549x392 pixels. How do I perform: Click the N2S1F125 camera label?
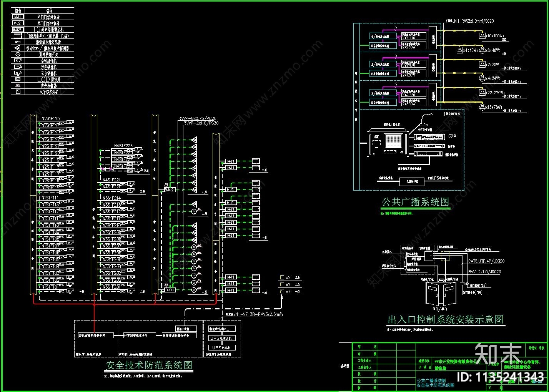tap(50, 119)
